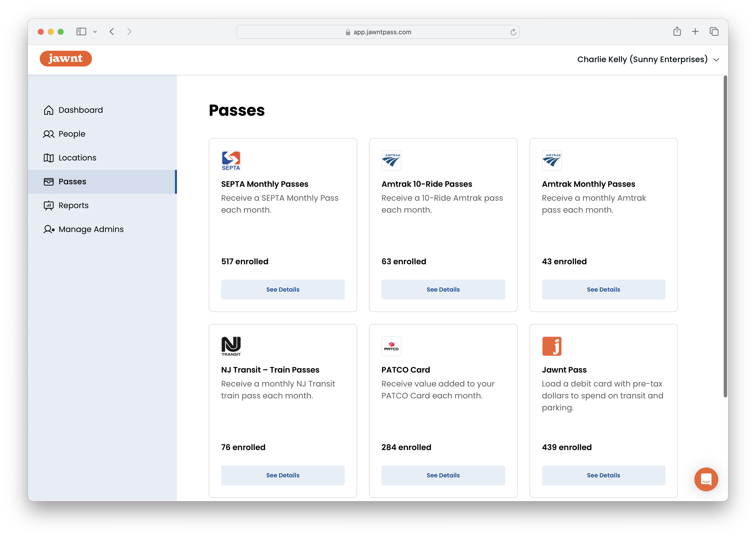This screenshot has height=538, width=756.
Task: Click the NJ Transit logo icon
Action: point(231,346)
